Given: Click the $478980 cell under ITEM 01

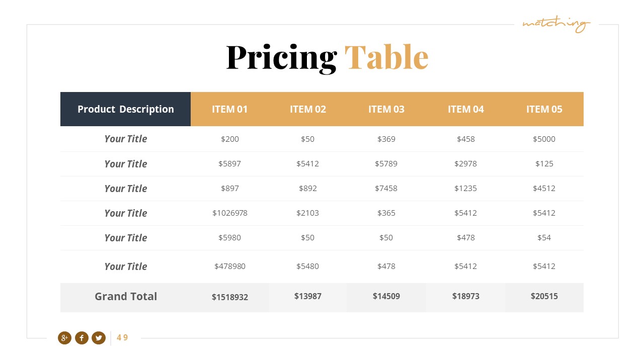Looking at the screenshot, I should 230,266.
